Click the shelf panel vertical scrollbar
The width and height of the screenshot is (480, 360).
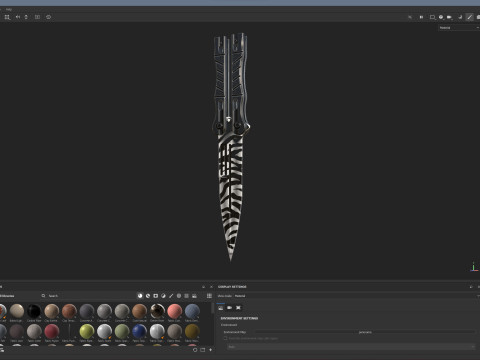coord(213,308)
